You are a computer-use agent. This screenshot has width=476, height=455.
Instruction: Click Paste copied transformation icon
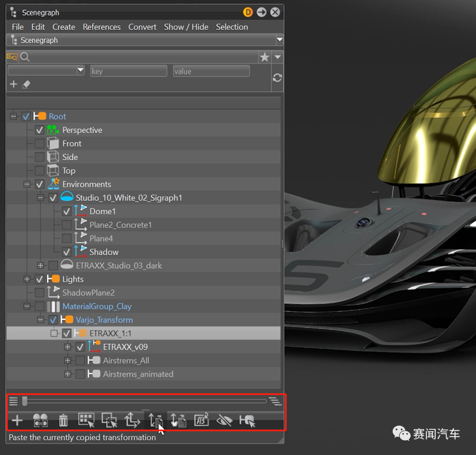pos(156,421)
